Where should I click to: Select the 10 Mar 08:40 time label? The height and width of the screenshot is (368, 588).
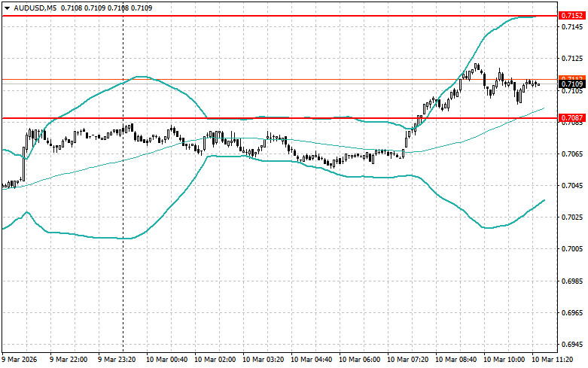tap(455, 360)
